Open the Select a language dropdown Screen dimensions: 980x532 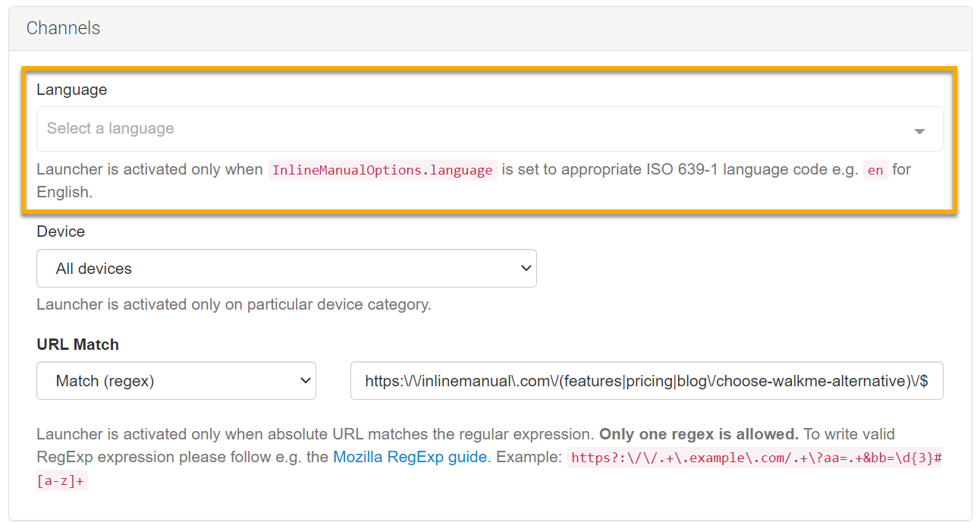pos(489,129)
